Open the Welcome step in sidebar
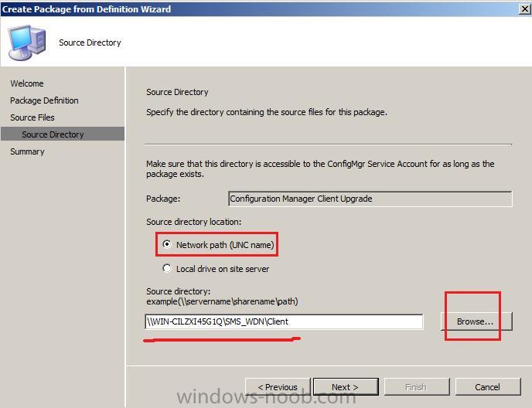 point(27,83)
